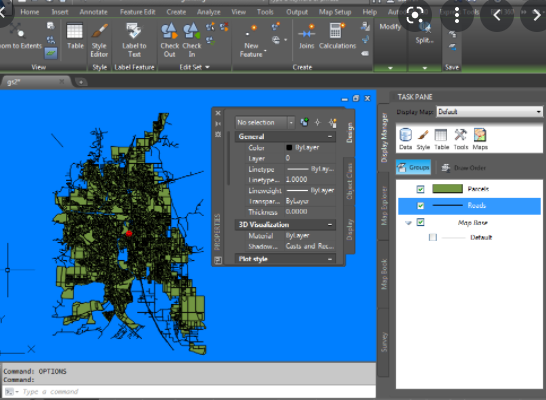Switch to Map Book side tab

point(384,274)
